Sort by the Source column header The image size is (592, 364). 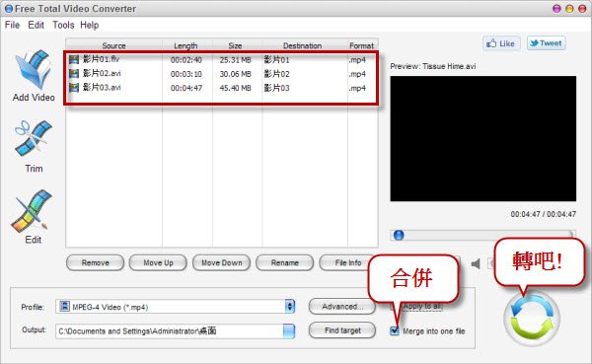(x=113, y=45)
